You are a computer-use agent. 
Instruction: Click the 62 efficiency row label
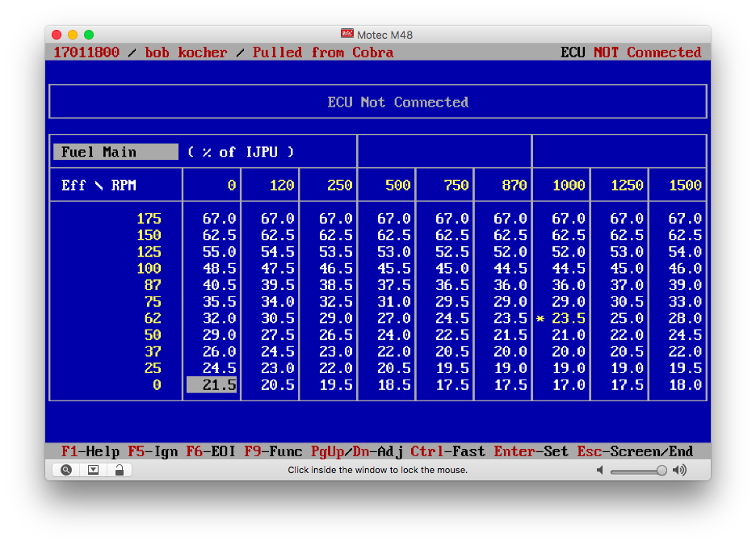pos(153,318)
